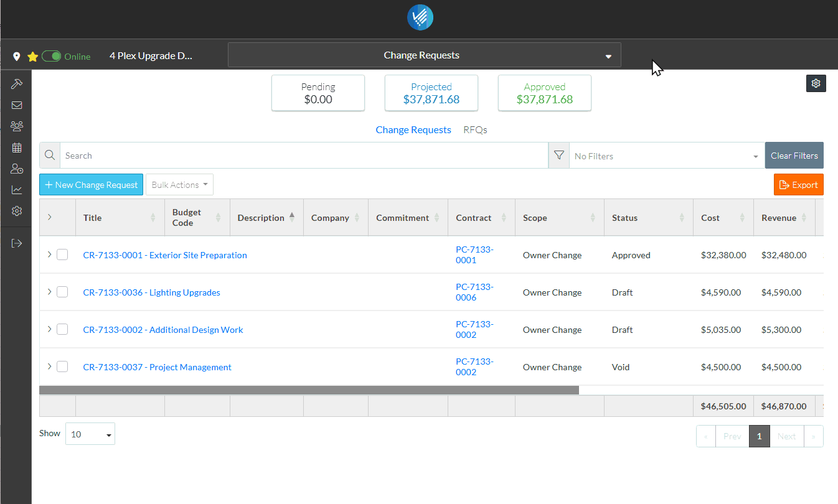The width and height of the screenshot is (838, 504).
Task: Expand the Project Management row chevron
Action: tap(49, 366)
